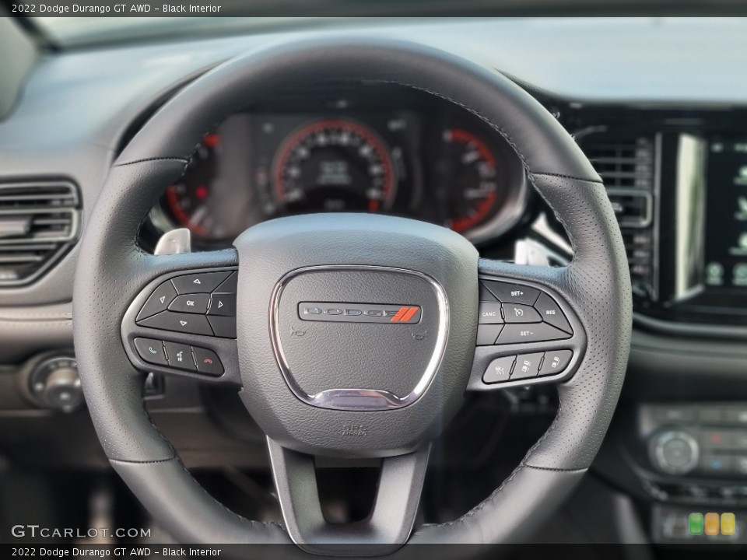Pull the right paddle shifter
Viewport: 747px width, 560px height.
(x=531, y=251)
